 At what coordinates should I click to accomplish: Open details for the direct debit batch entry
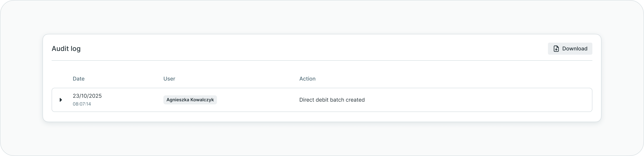[x=61, y=100]
